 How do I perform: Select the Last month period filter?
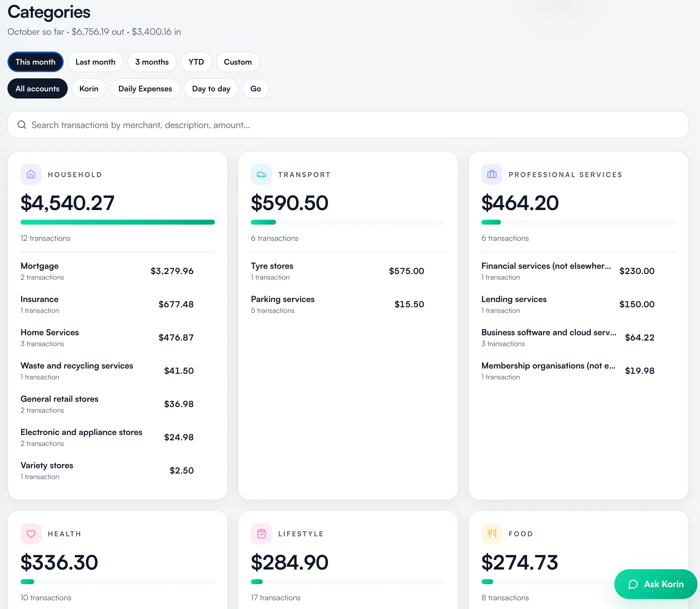[95, 62]
